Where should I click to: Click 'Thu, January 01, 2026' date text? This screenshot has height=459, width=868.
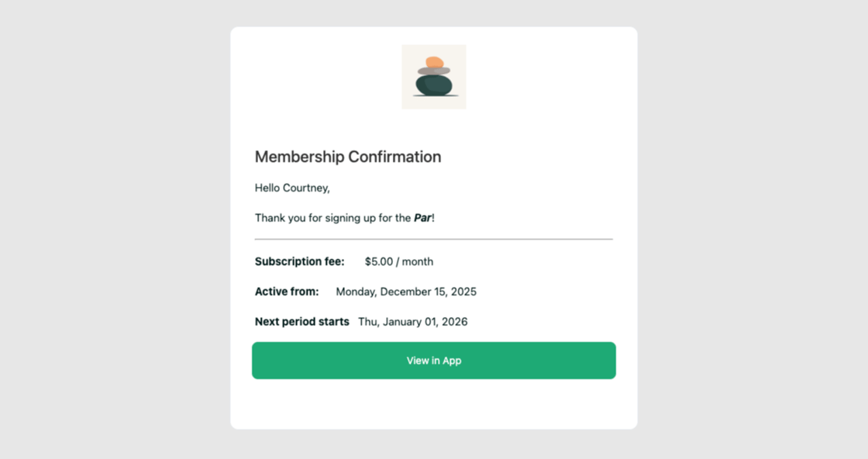[x=413, y=321]
